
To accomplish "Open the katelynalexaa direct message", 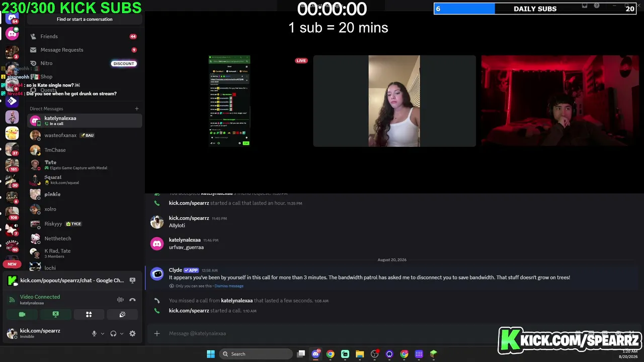I will point(85,121).
